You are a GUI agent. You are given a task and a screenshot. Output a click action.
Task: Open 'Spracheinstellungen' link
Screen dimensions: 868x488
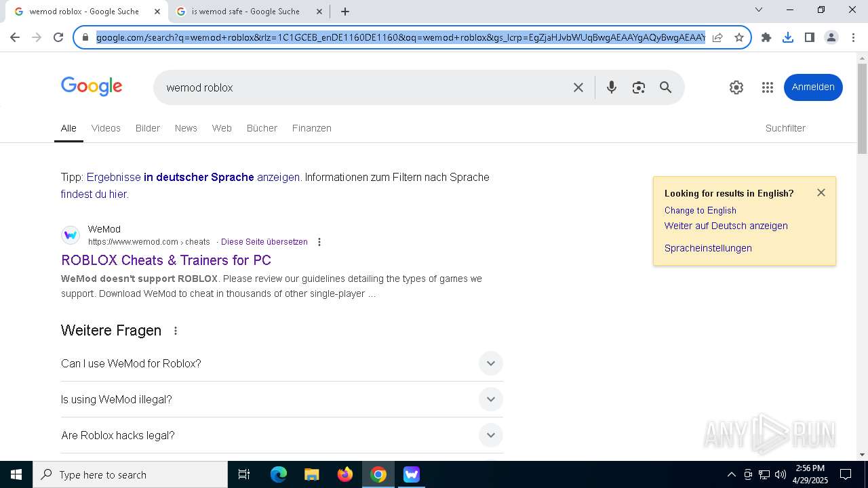(x=708, y=248)
